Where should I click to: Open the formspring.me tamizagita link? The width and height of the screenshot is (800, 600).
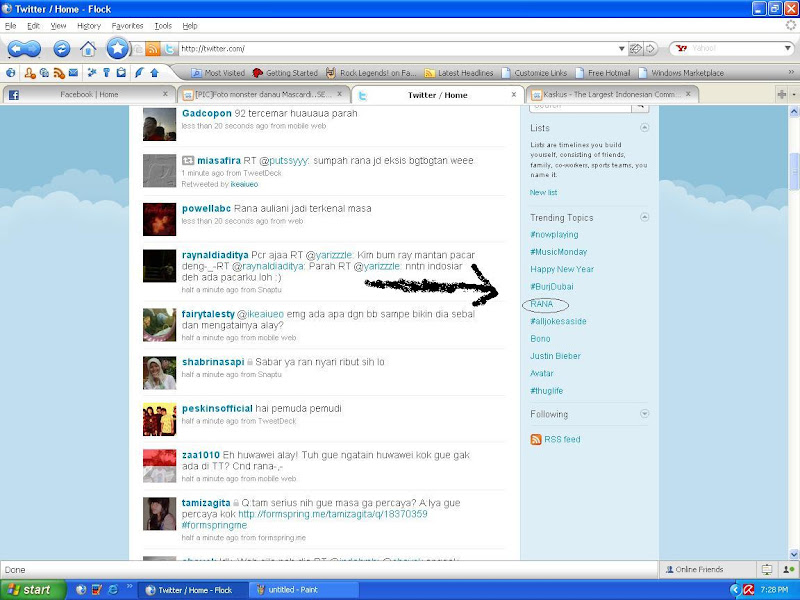click(333, 514)
